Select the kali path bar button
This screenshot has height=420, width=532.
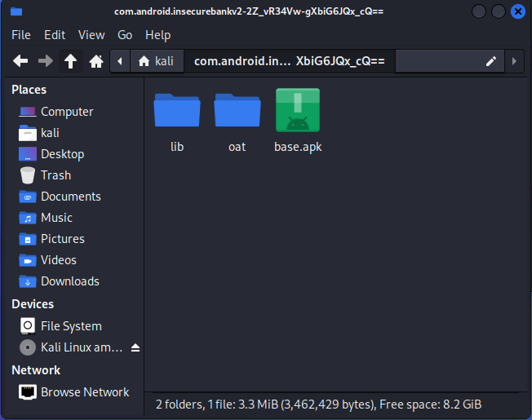[157, 61]
